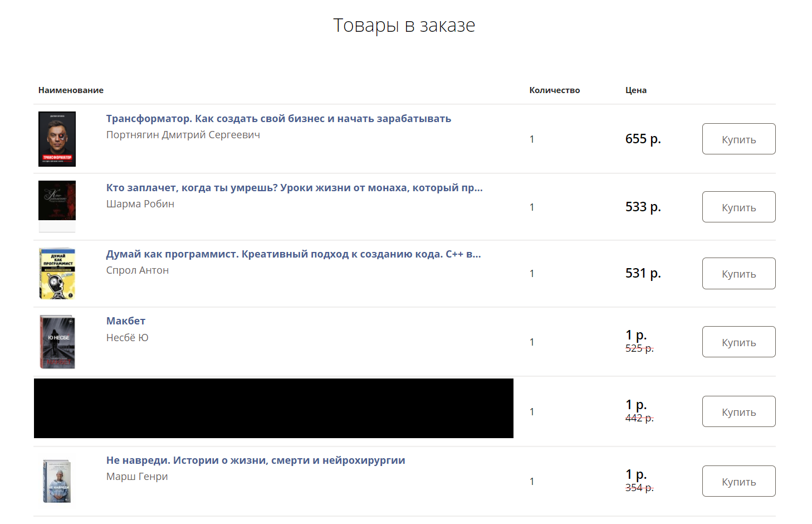The image size is (812, 524).
Task: Click the dark cover of Шарма Робин's book
Action: tap(57, 201)
